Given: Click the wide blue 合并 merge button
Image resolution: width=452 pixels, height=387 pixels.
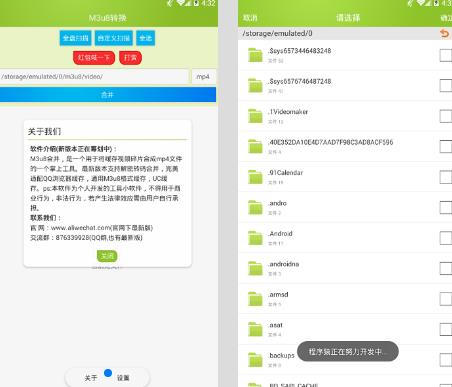Looking at the screenshot, I should pyautogui.click(x=108, y=95).
